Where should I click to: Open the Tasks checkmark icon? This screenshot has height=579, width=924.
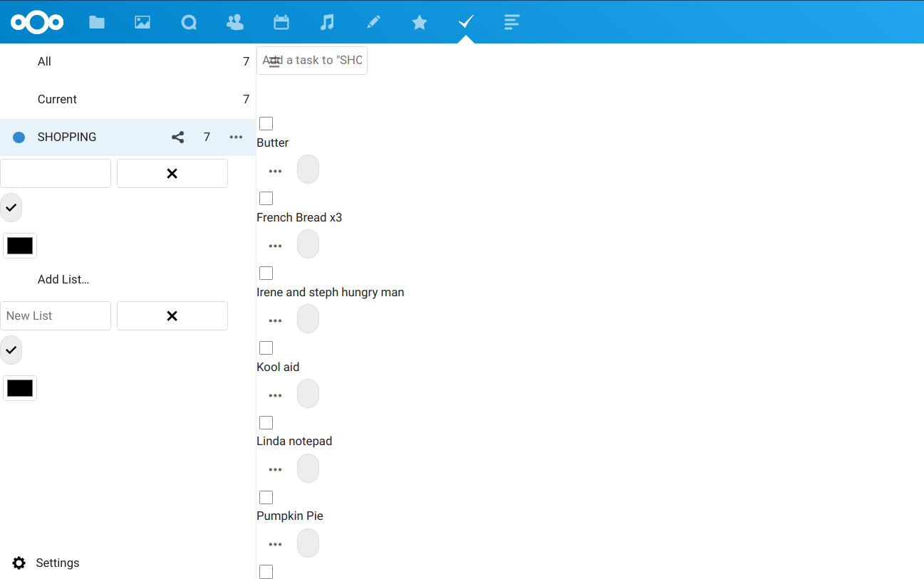[x=466, y=22]
